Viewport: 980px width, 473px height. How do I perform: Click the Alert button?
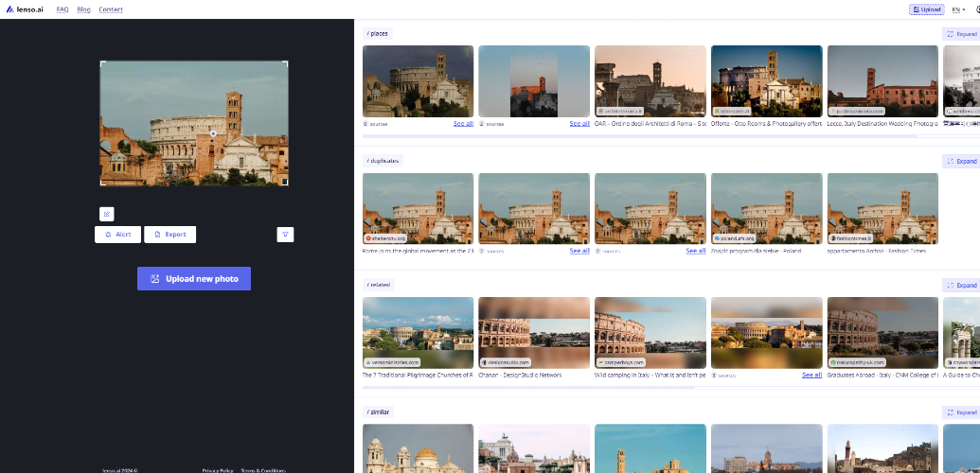(x=117, y=235)
